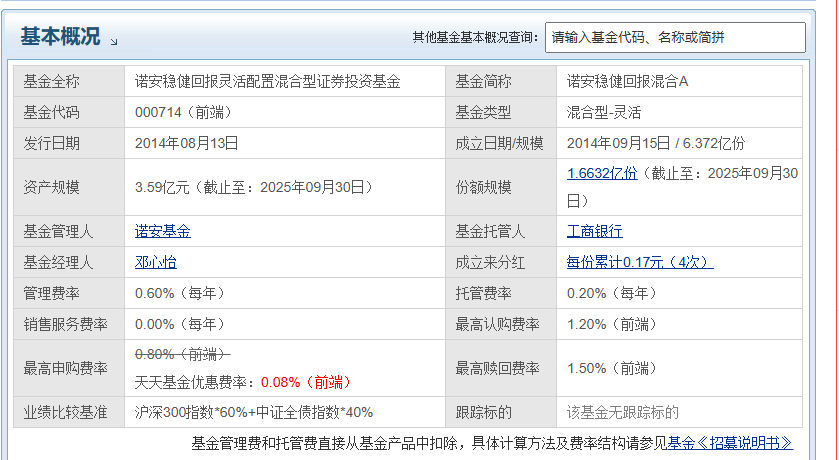Open the 基金《招募说明书》 link
The width and height of the screenshot is (839, 460).
tap(730, 443)
